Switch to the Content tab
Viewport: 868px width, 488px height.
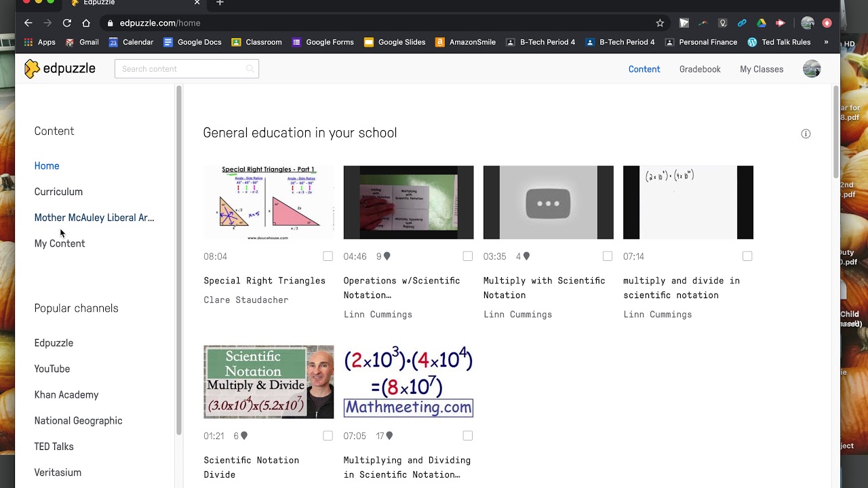(x=644, y=69)
